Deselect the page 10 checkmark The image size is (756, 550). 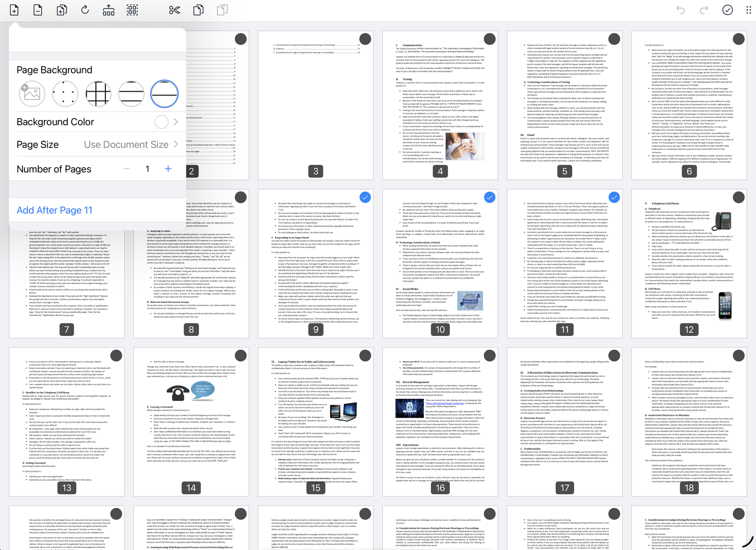[490, 197]
